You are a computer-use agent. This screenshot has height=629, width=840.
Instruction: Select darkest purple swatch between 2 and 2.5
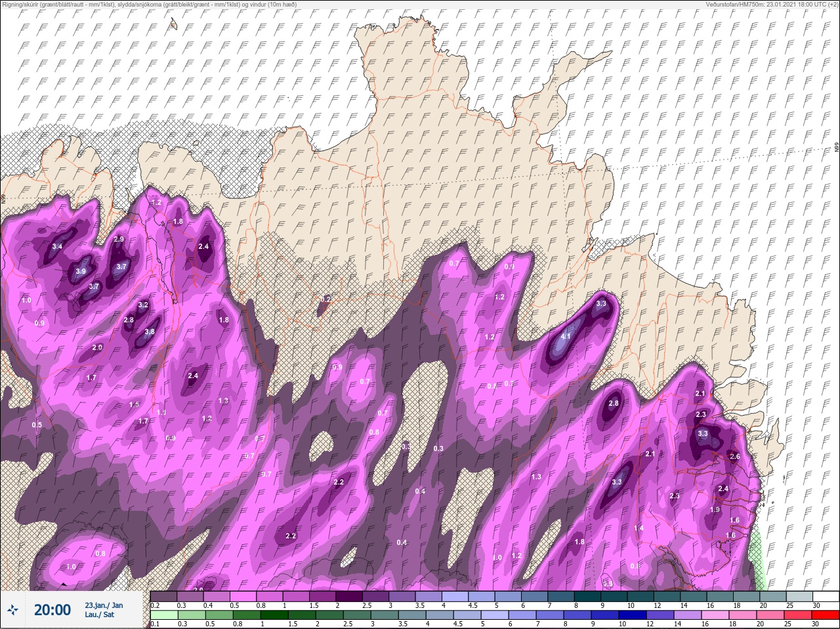point(350,596)
